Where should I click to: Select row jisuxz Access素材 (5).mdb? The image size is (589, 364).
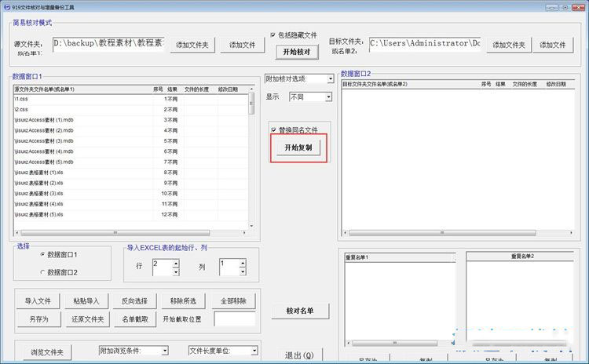pyautogui.click(x=130, y=162)
